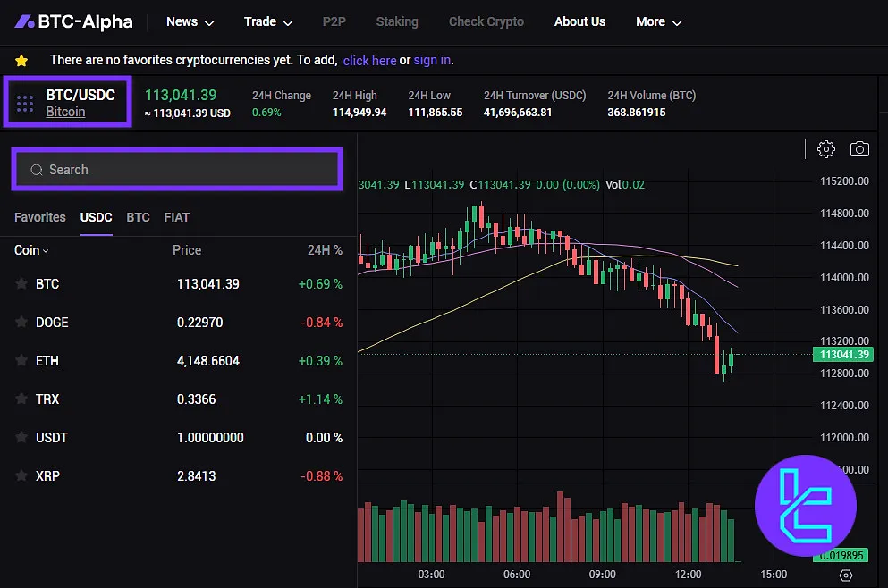Open the More dropdown in the navbar
Screen dimensions: 888x588
click(x=658, y=21)
